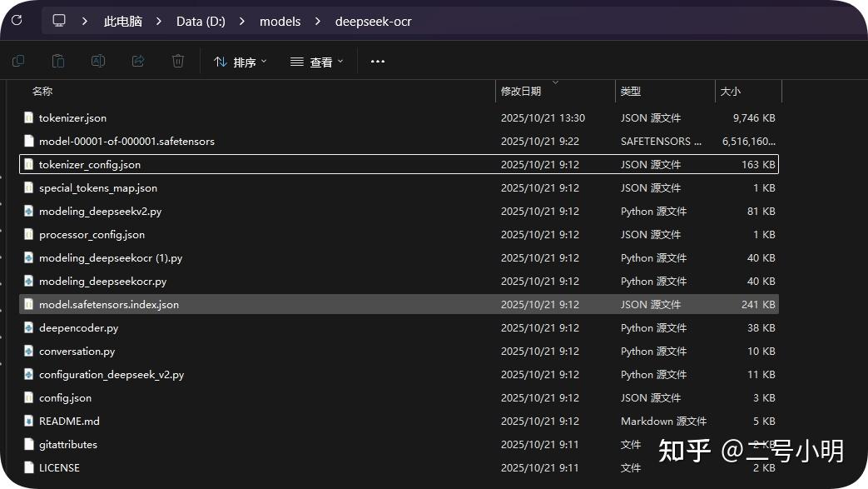
Task: Click the JSON file icon of tokenizer.json
Action: 29,117
